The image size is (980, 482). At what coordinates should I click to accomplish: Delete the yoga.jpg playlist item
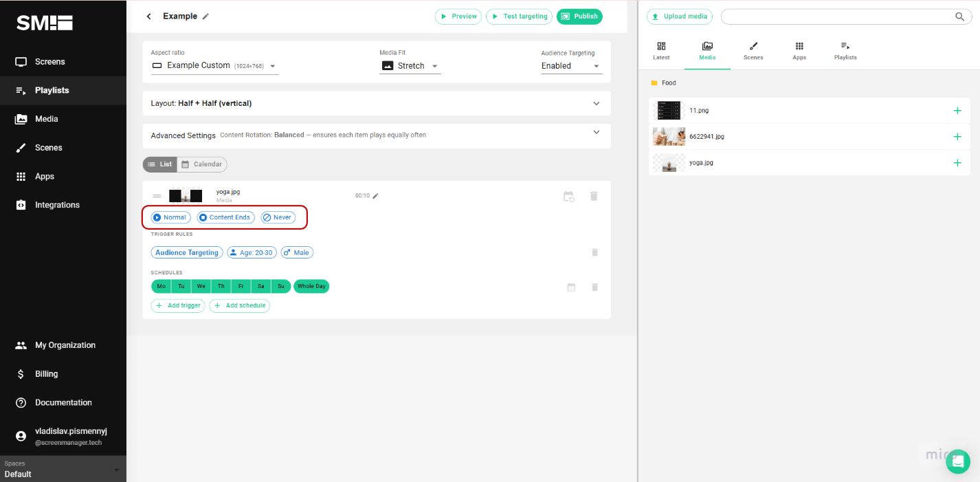pyautogui.click(x=593, y=196)
